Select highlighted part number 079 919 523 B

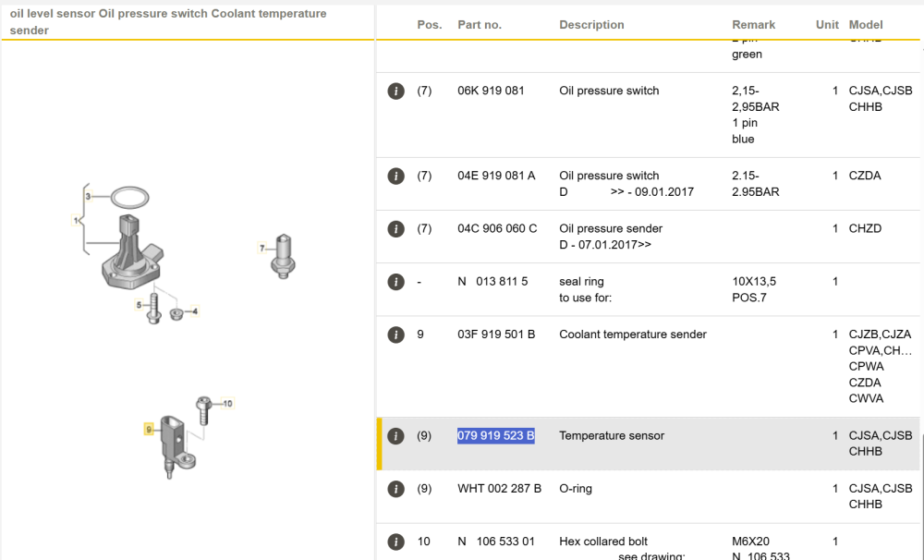tap(495, 435)
